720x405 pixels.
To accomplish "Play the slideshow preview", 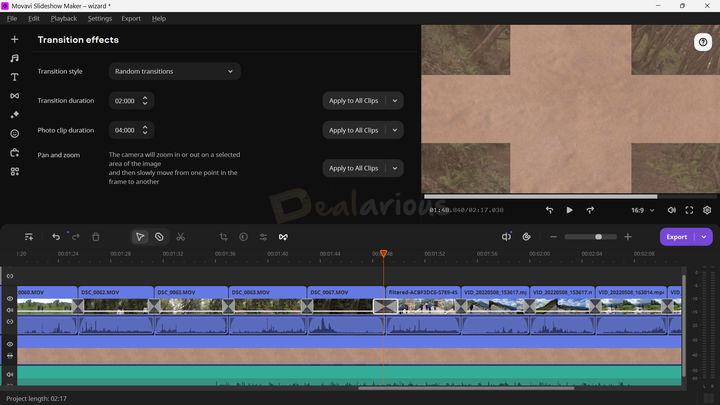I will pos(569,210).
